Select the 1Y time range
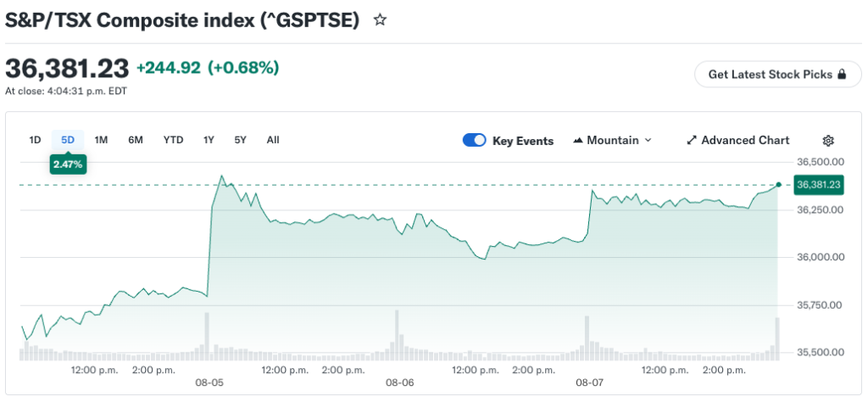Viewport: 868px width, 402px height. coord(209,140)
